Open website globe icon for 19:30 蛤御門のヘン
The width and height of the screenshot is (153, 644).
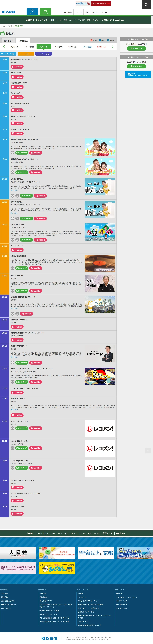12,363
